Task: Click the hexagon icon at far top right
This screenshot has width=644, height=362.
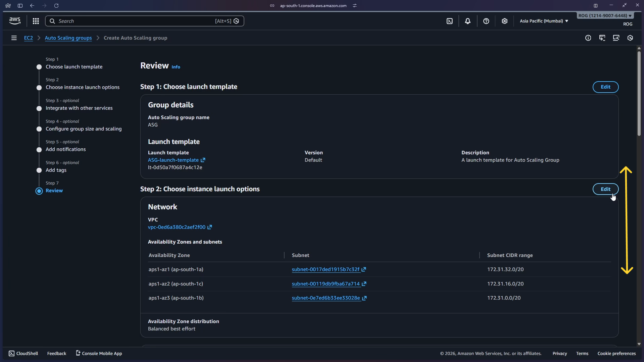Action: coord(630,38)
